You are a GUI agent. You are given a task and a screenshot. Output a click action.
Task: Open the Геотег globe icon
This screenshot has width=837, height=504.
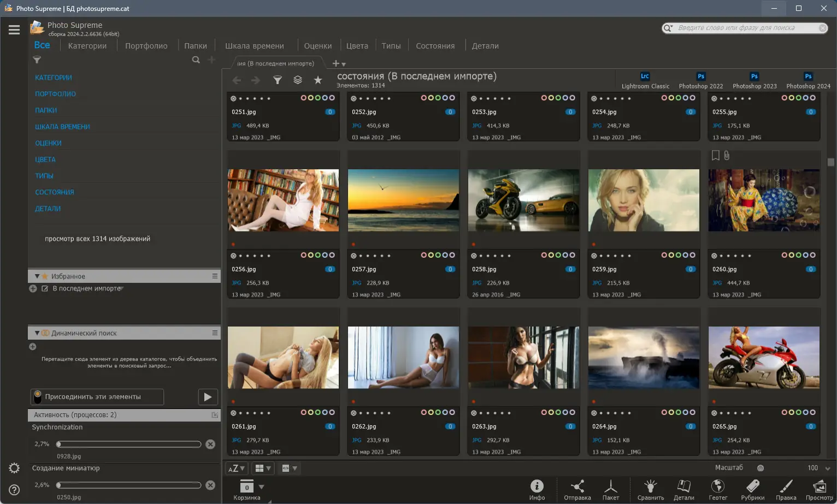click(718, 489)
